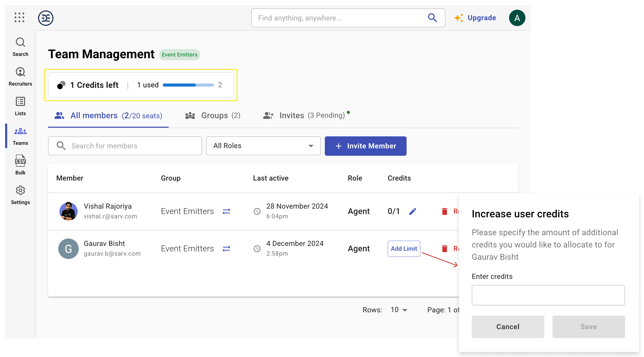Viewport: 644px width, 357px height.
Task: Click the transfer icon for Gaurav Bisht
Action: [226, 248]
